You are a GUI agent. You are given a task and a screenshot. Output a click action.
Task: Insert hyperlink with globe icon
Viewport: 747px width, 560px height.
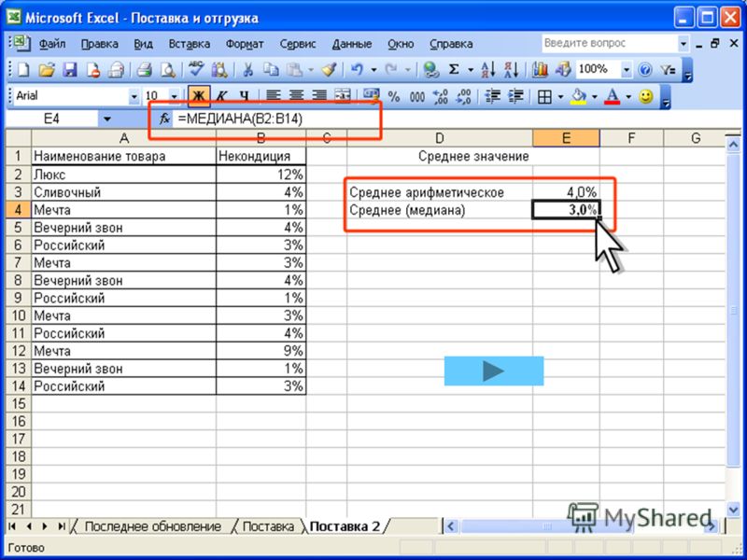(x=430, y=70)
